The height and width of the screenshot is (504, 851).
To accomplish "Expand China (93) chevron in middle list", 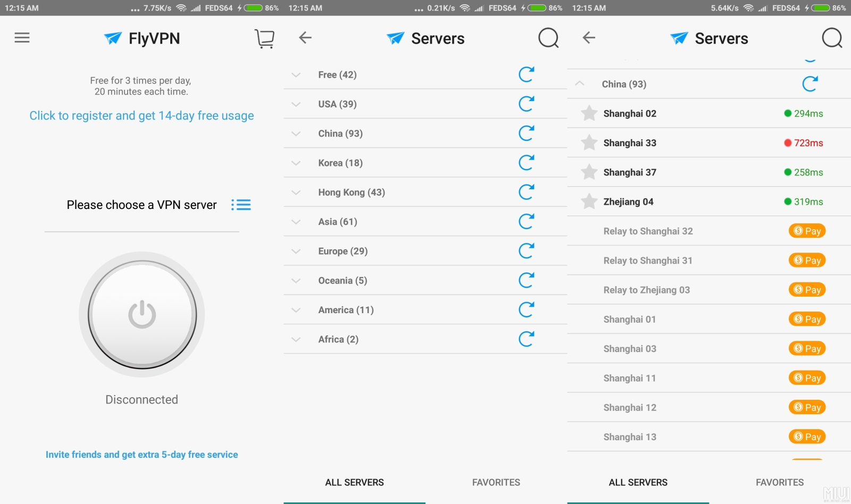I will click(296, 133).
